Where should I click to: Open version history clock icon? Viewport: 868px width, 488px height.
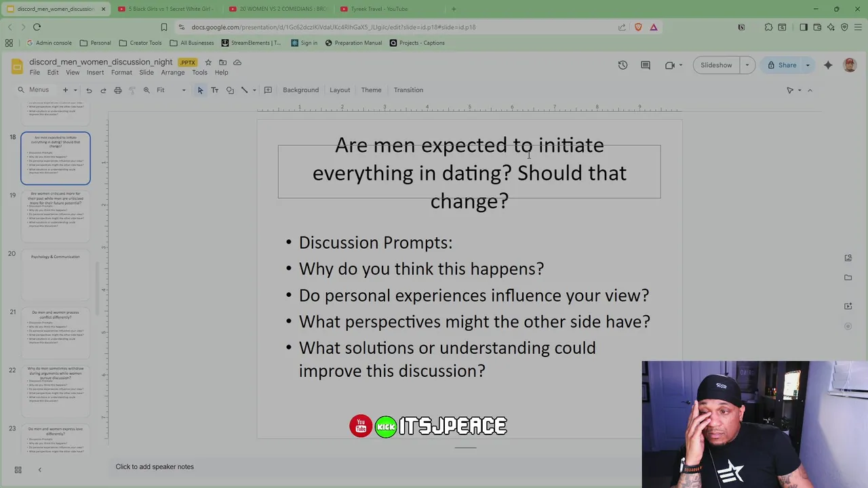tap(623, 65)
